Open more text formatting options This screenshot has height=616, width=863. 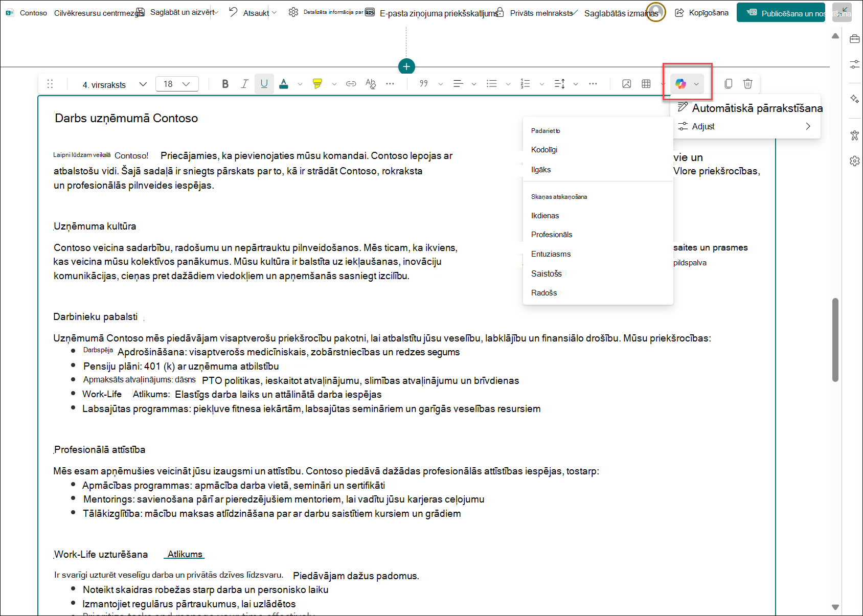(x=390, y=84)
